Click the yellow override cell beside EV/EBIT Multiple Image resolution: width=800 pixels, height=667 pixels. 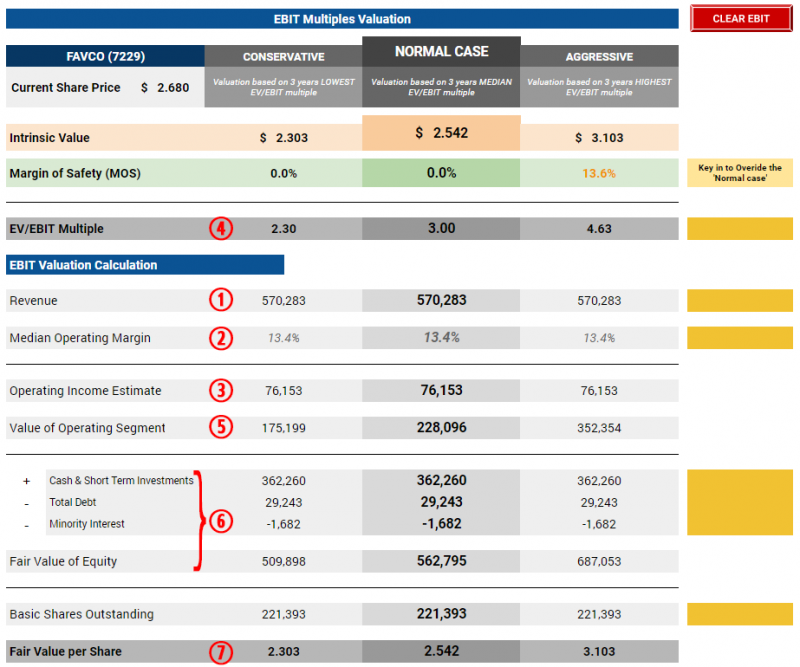[738, 228]
